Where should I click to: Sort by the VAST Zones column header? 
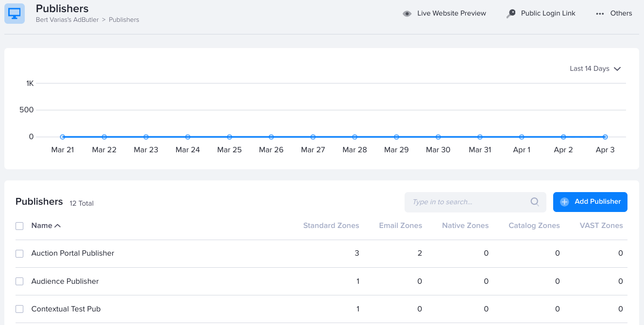pyautogui.click(x=601, y=226)
